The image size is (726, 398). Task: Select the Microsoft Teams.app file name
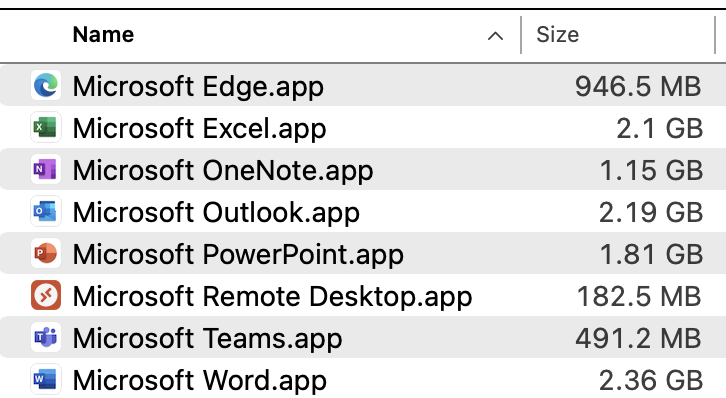tap(207, 338)
